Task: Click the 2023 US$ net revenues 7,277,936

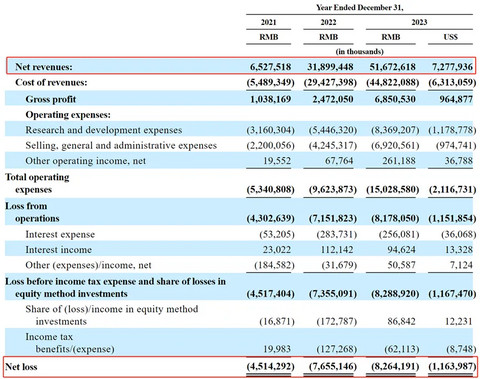Action: pos(452,67)
